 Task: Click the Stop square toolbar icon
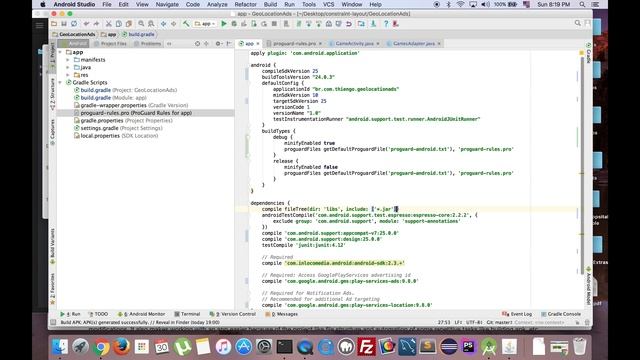coord(274,24)
